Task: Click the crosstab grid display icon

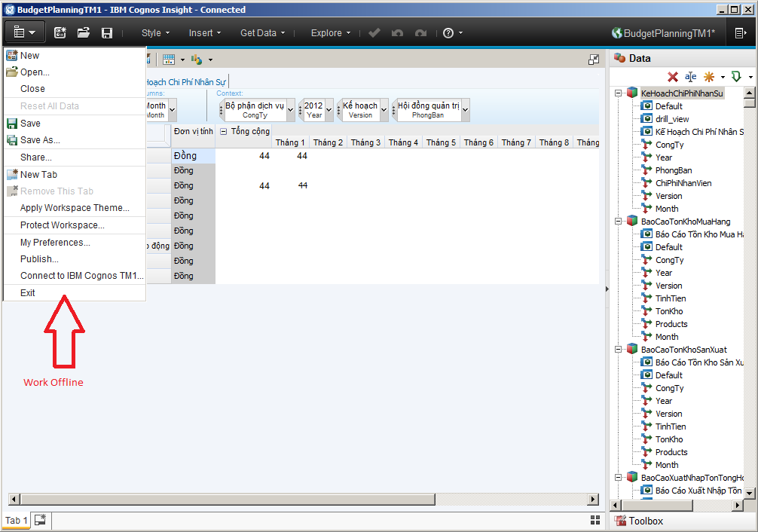Action: pyautogui.click(x=169, y=60)
